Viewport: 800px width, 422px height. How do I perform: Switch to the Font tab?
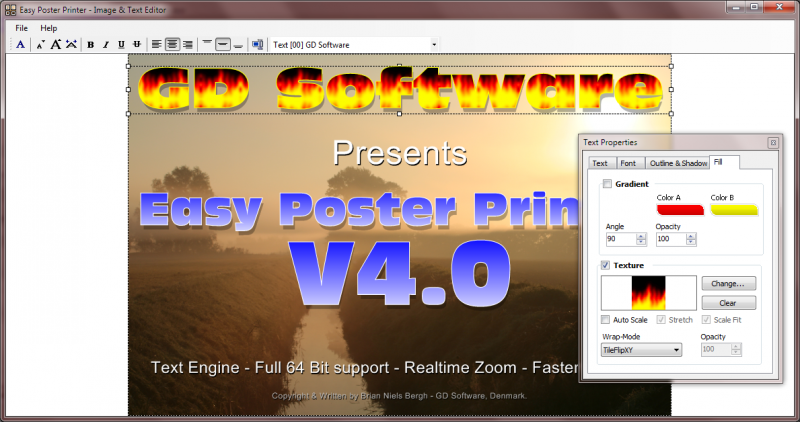click(628, 163)
